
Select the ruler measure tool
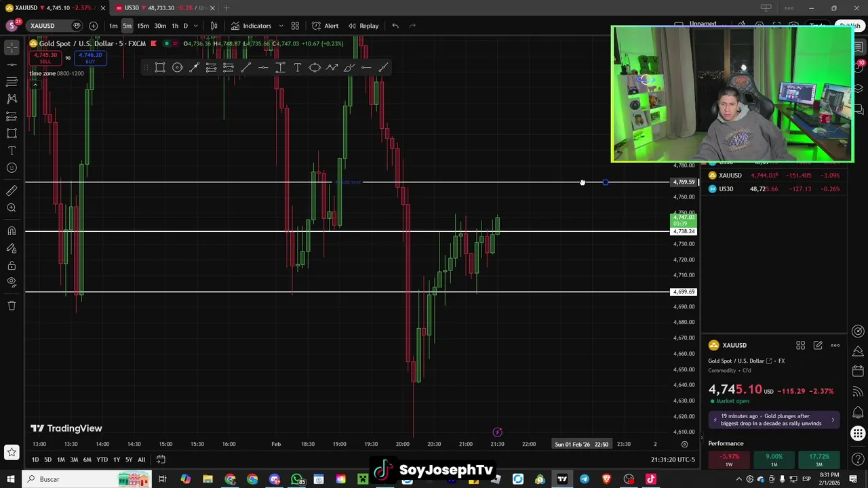coord(12,190)
